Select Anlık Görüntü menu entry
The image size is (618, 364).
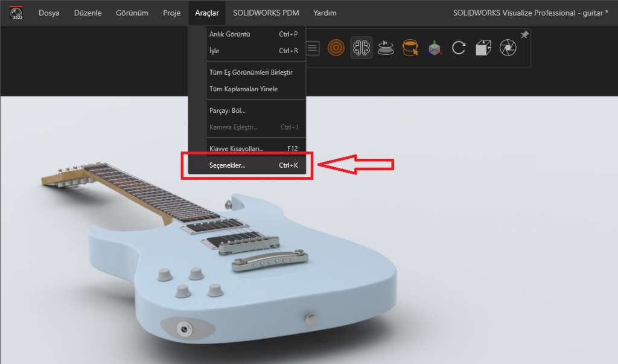click(229, 34)
